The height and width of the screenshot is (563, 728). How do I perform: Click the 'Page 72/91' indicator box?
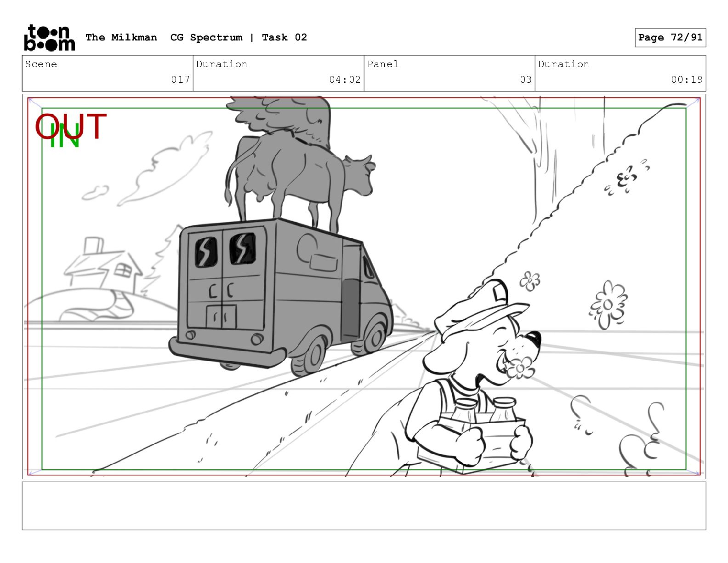(670, 38)
